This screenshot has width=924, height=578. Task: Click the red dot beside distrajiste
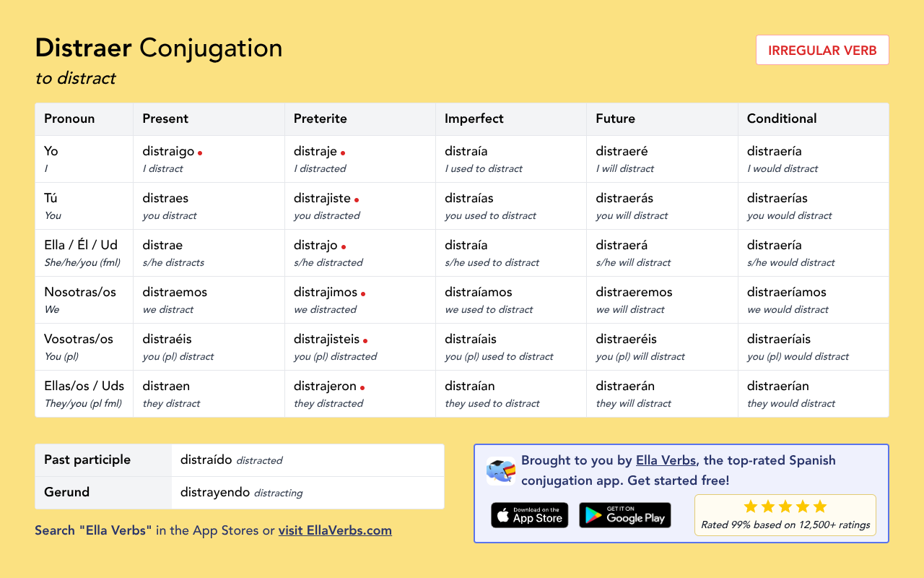[357, 200]
